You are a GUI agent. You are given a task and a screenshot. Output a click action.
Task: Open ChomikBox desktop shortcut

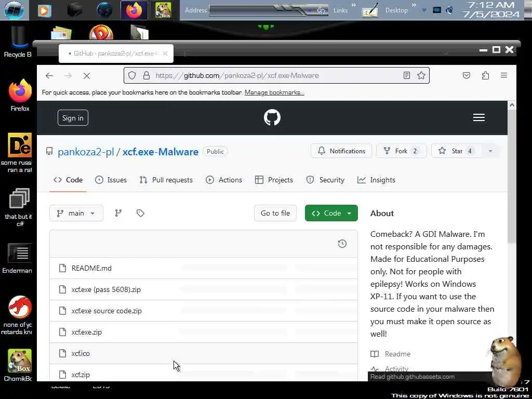(x=19, y=365)
